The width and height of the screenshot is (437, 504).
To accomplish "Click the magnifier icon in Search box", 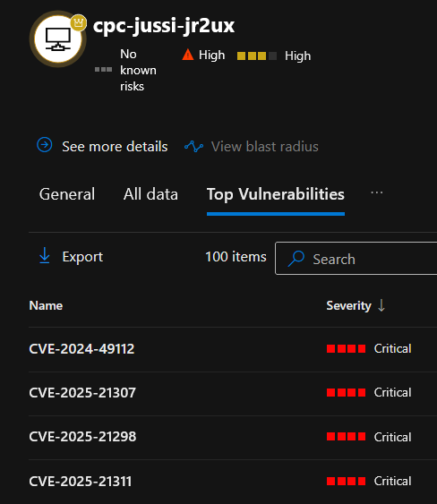I will click(296, 259).
